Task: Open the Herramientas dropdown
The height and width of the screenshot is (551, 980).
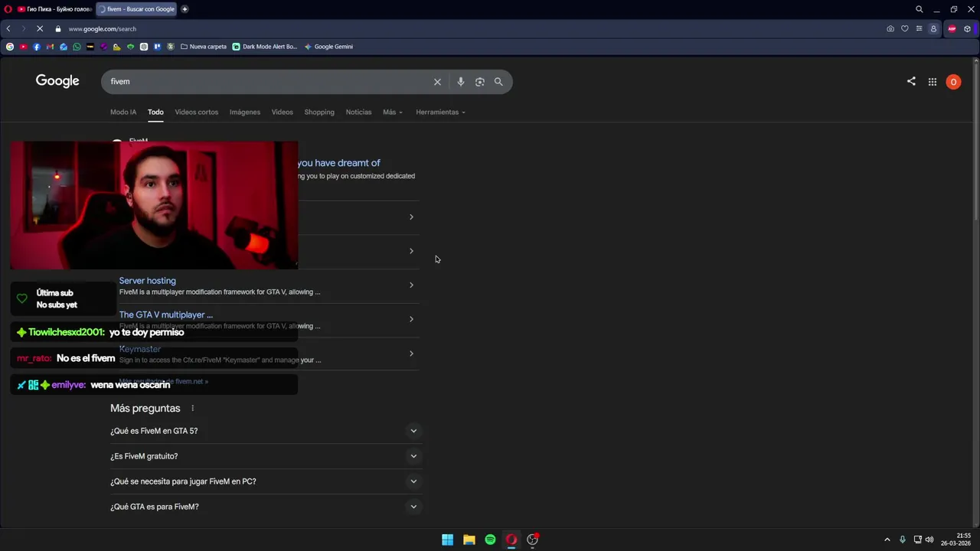Action: tap(440, 112)
